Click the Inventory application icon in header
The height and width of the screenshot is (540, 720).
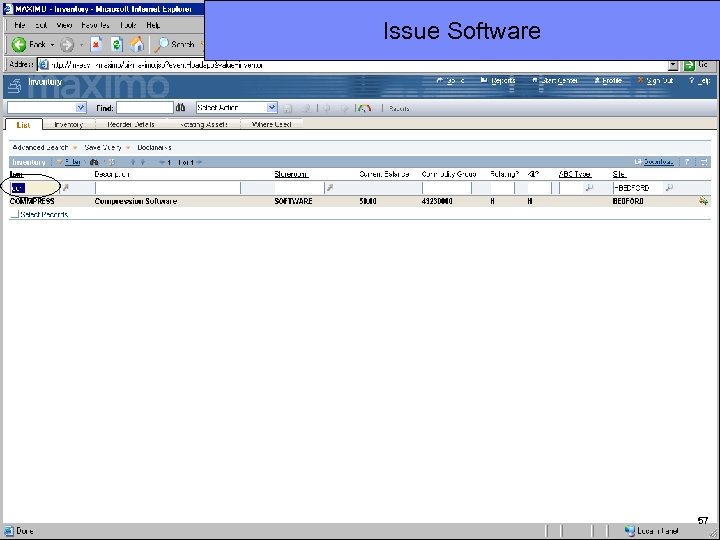(15, 85)
